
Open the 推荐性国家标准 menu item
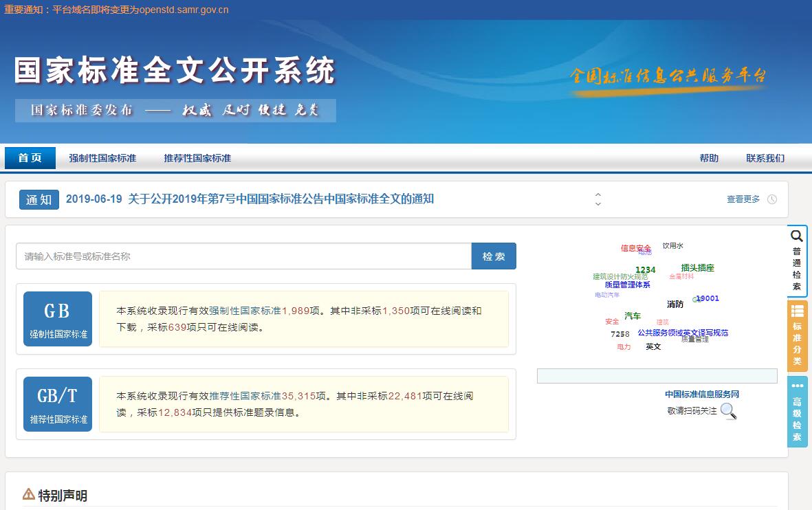[x=197, y=158]
